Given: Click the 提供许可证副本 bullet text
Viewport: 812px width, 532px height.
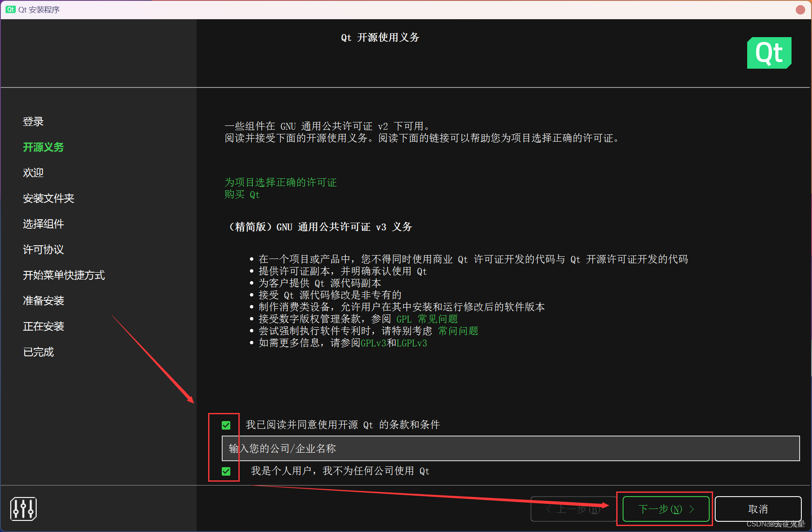Looking at the screenshot, I should point(343,271).
